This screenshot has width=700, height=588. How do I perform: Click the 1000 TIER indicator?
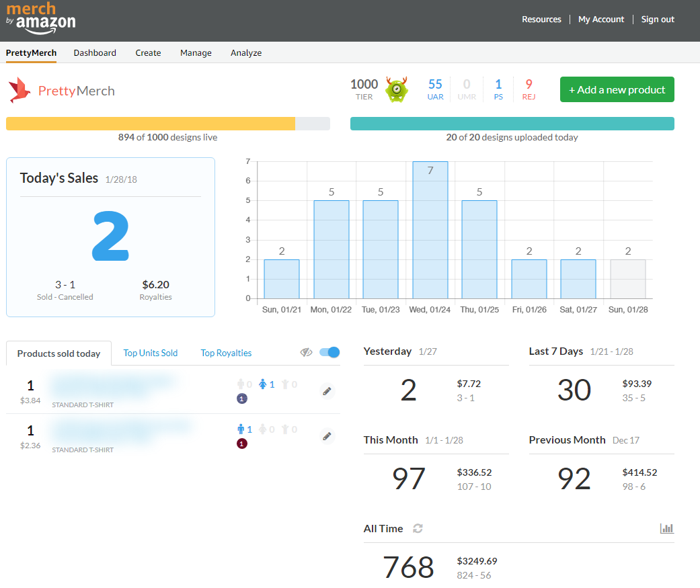(364, 89)
